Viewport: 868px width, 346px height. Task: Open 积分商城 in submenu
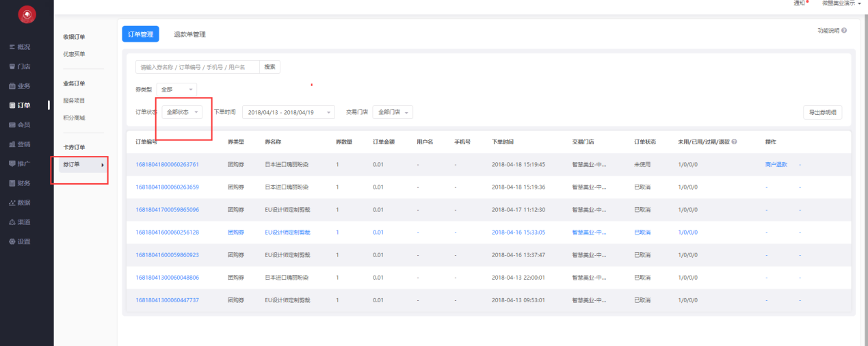point(74,118)
